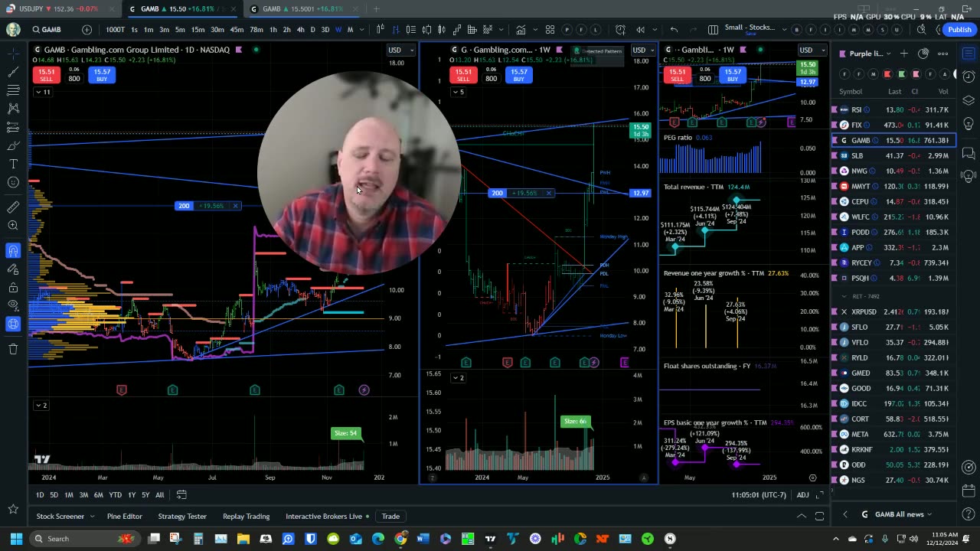Toggle the ADJ adjusted data button
The height and width of the screenshot is (551, 980).
click(x=802, y=495)
